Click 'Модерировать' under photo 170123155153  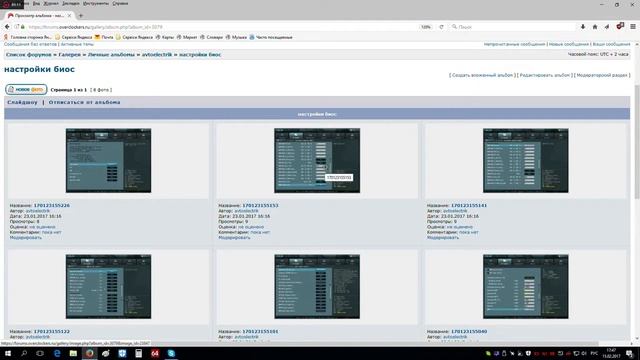pos(234,238)
